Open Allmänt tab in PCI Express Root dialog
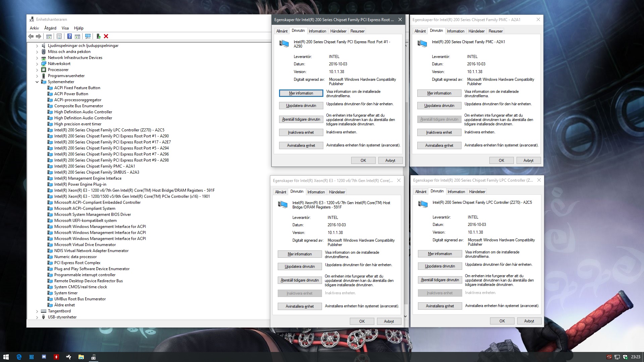Screen dimensions: 644x362 point(282,31)
